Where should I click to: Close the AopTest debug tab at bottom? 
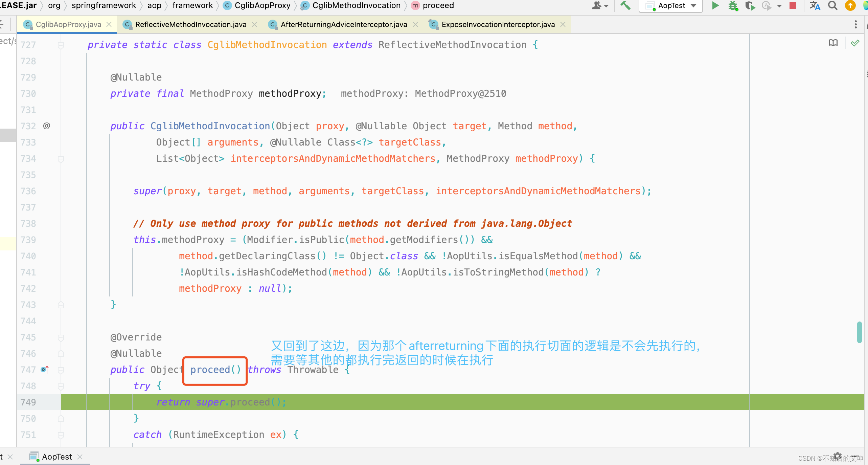point(80,457)
